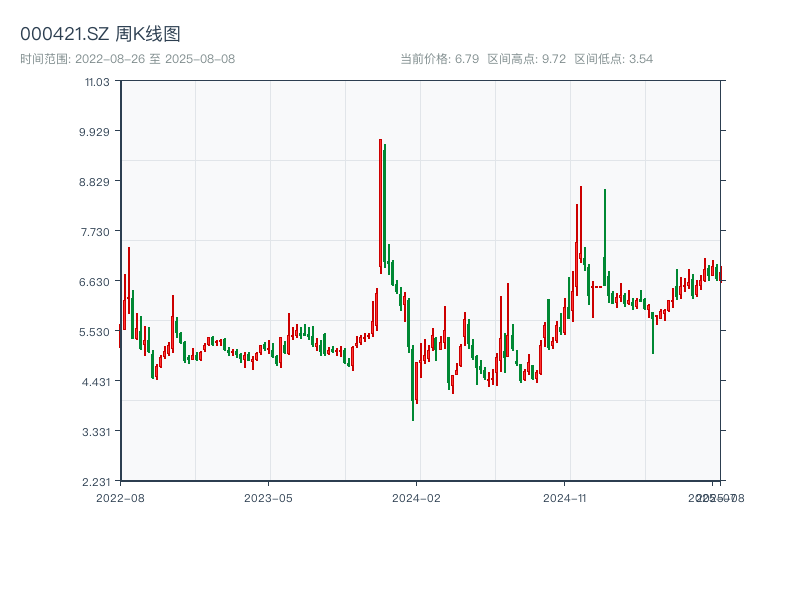Click y-axis label 2.231
This screenshot has height=600, width=800.
click(x=96, y=482)
